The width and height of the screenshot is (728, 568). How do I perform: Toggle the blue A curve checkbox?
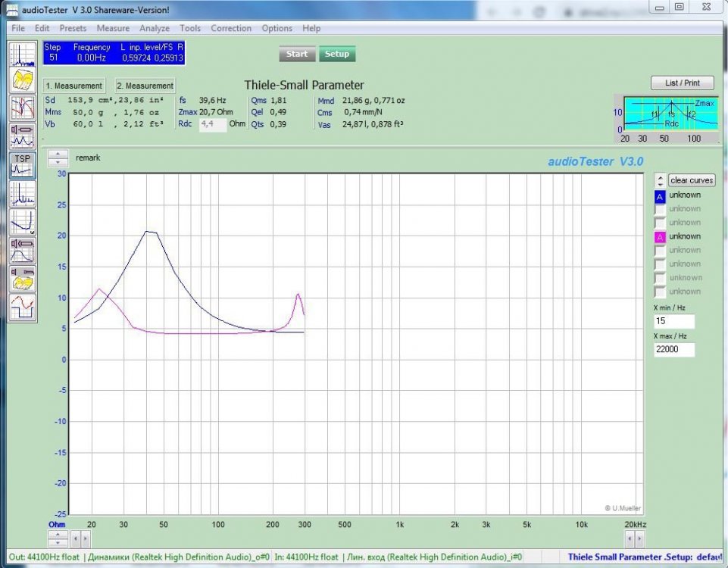point(660,196)
